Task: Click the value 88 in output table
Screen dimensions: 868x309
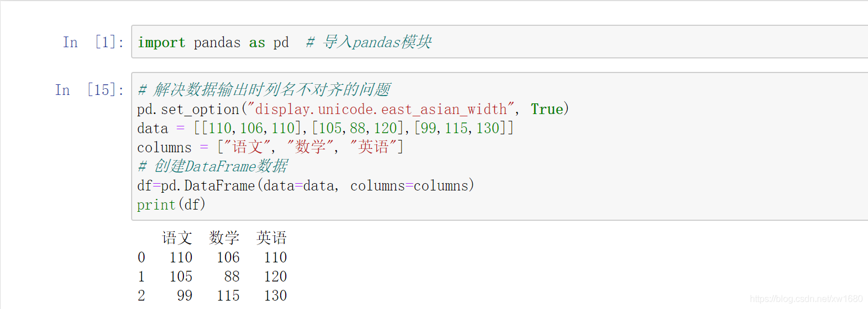Action: (x=232, y=276)
